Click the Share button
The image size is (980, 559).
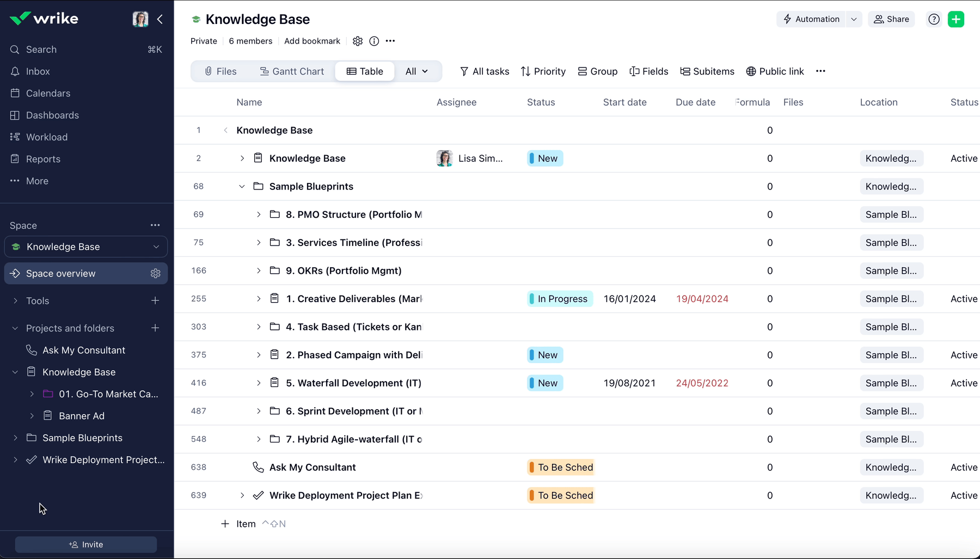coord(891,19)
